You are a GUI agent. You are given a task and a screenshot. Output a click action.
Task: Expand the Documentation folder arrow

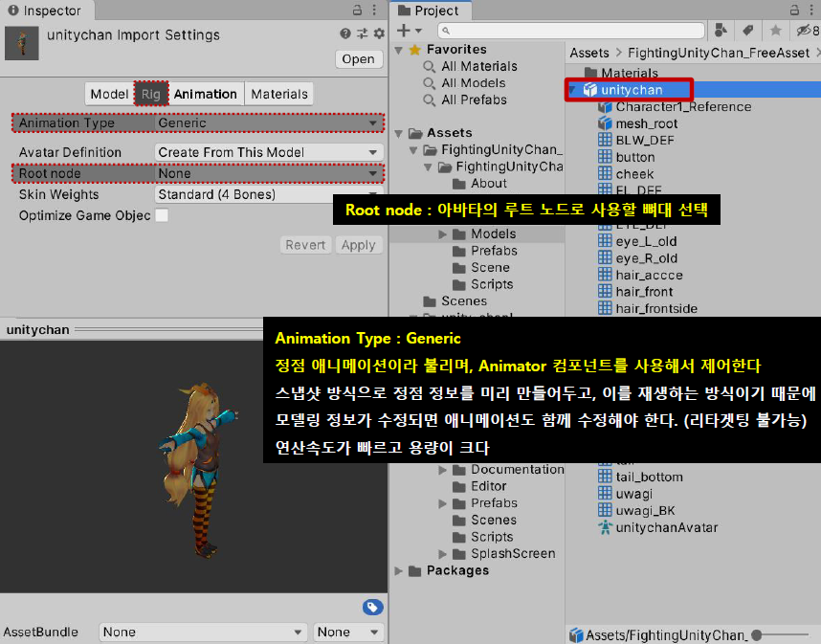click(x=442, y=470)
